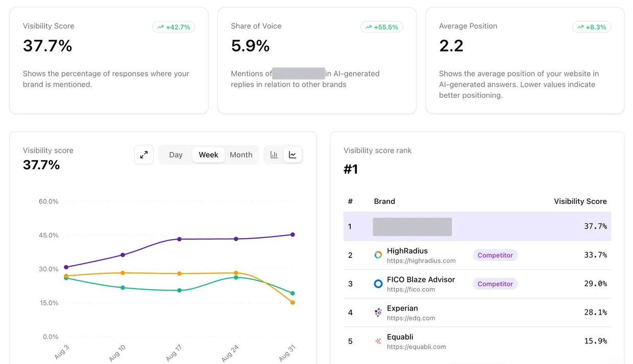The height and width of the screenshot is (364, 633).
Task: Click the 15.9% visibility score value
Action: 595,341
